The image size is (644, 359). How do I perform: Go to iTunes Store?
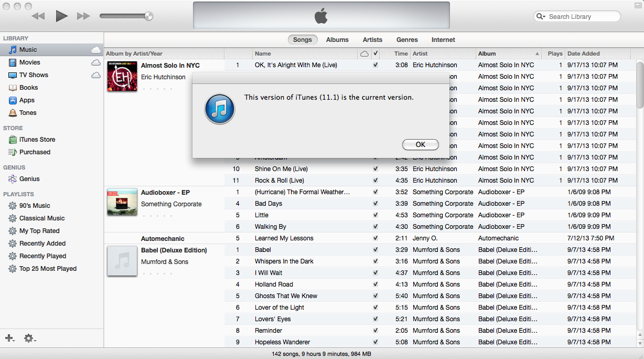[x=37, y=140]
